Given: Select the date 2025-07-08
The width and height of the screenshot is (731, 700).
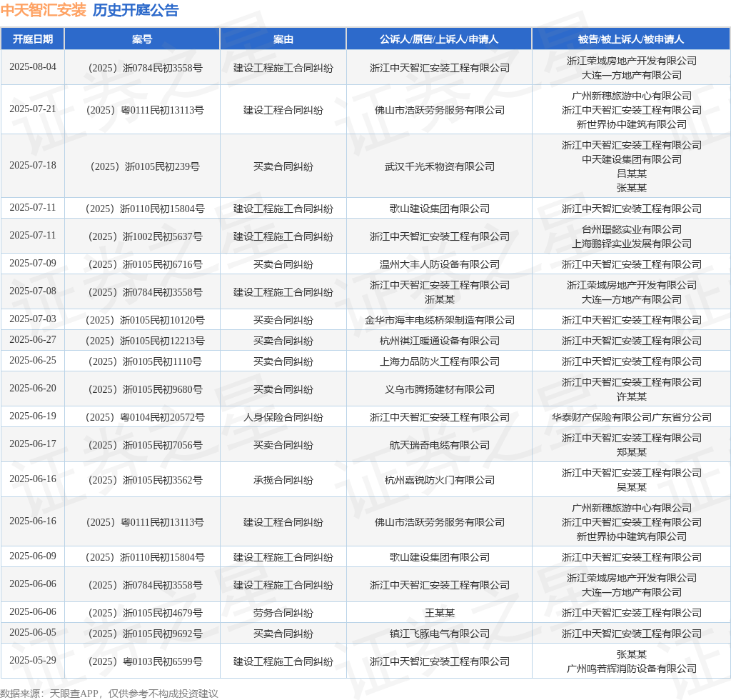Looking at the screenshot, I should pos(33,291).
